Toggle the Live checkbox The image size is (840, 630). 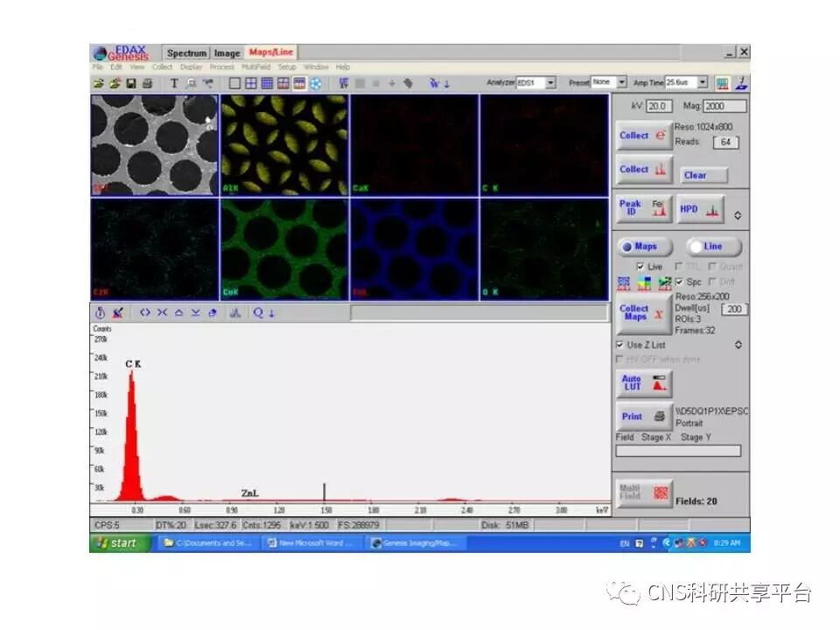[640, 266]
